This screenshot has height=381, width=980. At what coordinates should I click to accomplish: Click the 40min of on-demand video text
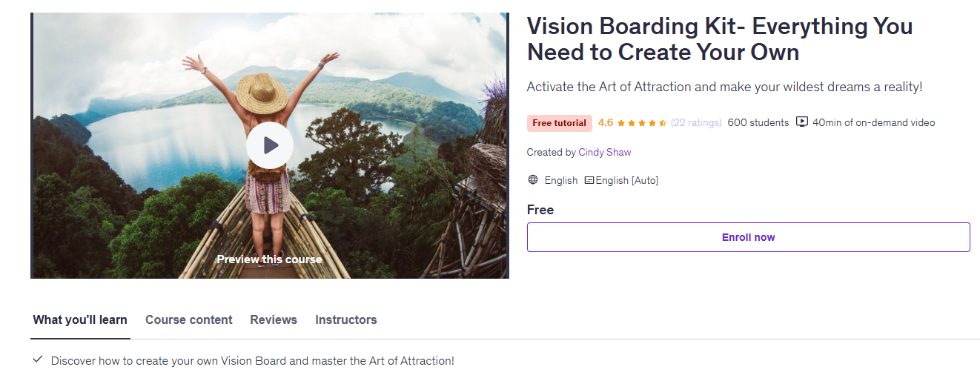click(873, 123)
